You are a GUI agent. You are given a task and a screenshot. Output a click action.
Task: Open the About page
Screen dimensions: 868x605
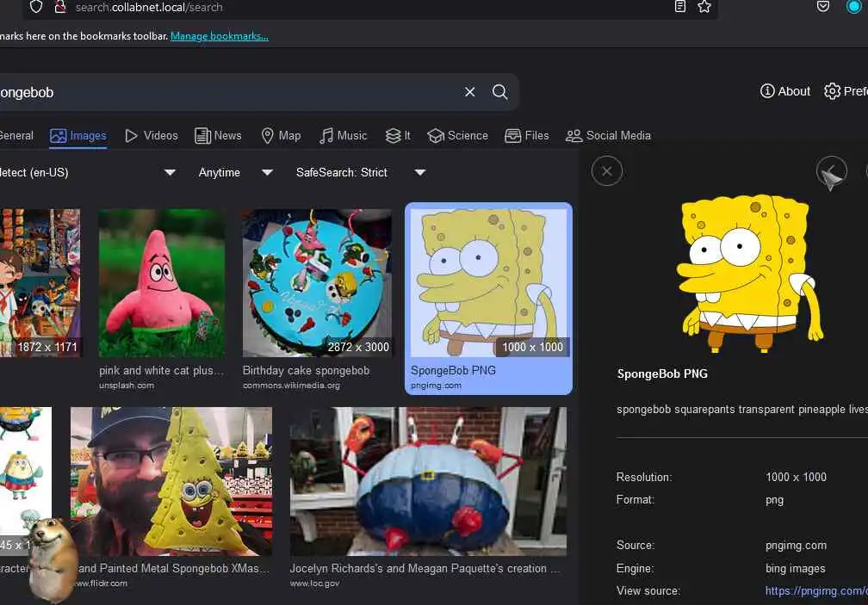point(785,91)
